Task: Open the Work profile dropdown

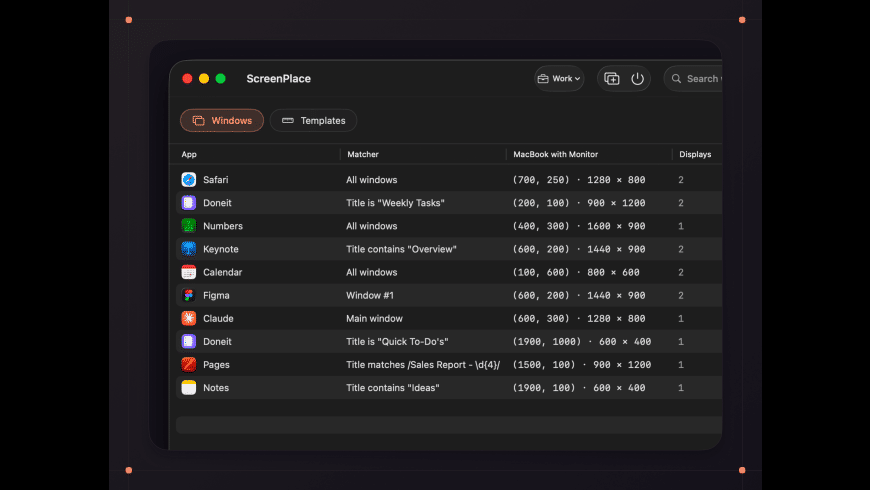Action: (559, 79)
